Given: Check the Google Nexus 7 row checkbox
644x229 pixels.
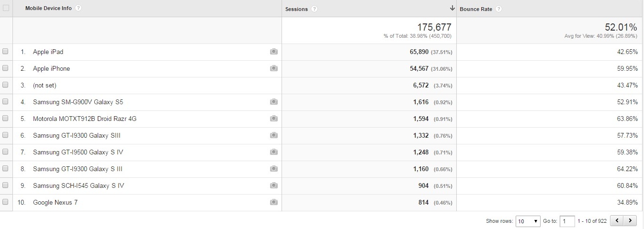Looking at the screenshot, I should point(6,202).
